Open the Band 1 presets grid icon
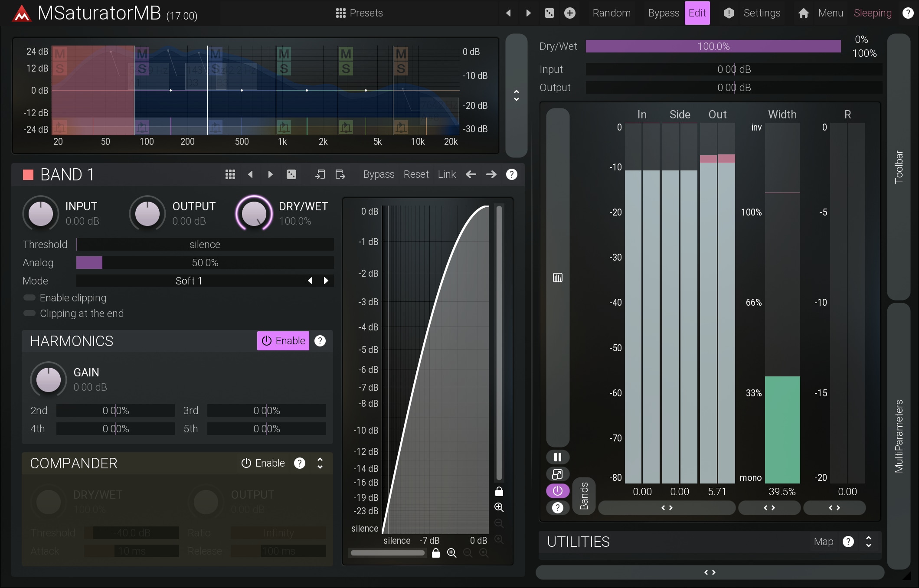 pos(230,174)
